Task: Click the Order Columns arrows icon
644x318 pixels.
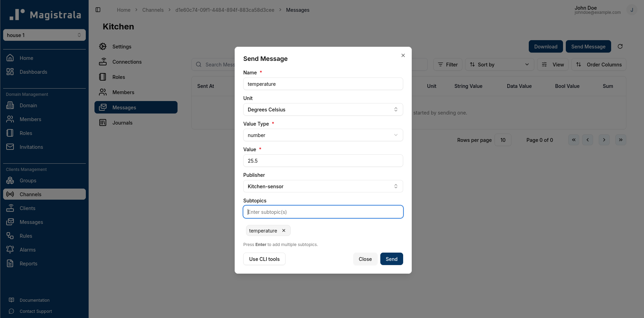Action: pos(579,64)
